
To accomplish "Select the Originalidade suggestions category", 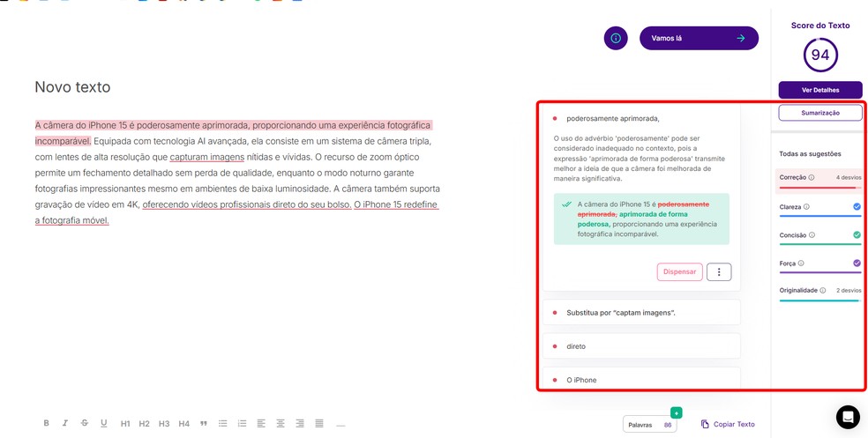I will click(x=819, y=293).
